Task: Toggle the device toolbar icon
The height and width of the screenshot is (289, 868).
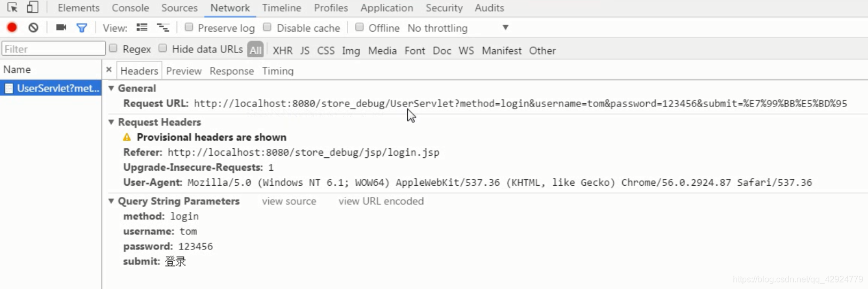Action: 33,7
